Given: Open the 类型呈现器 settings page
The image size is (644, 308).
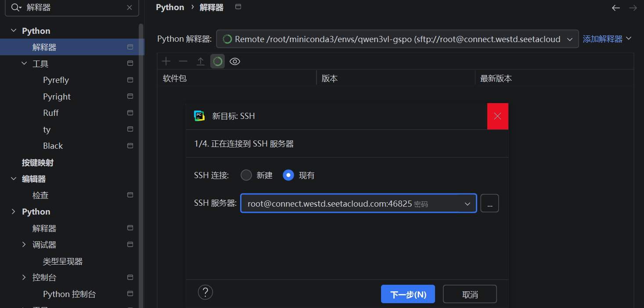Looking at the screenshot, I should [63, 261].
